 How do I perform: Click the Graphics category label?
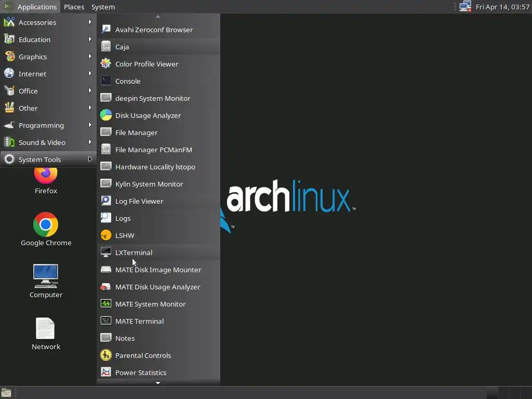pos(33,57)
